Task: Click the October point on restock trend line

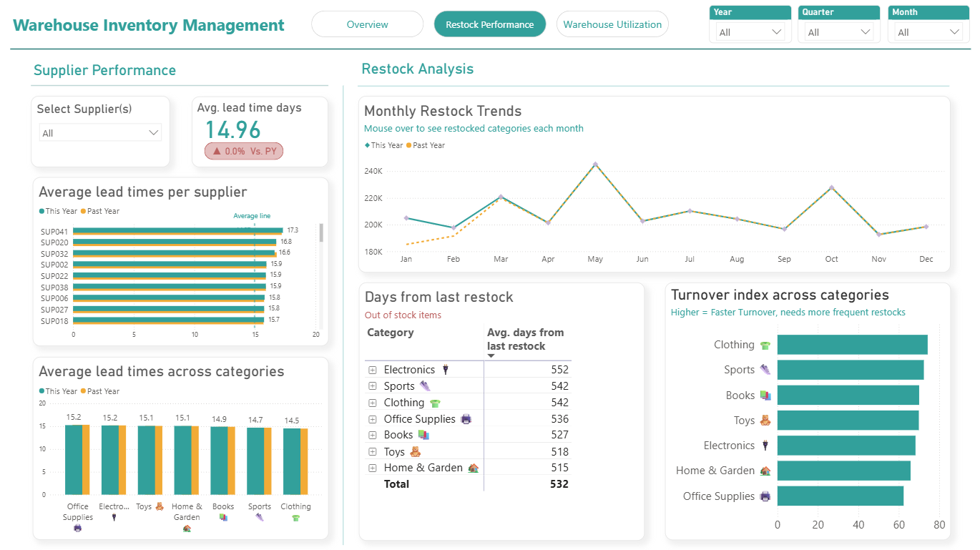Action: 831,187
